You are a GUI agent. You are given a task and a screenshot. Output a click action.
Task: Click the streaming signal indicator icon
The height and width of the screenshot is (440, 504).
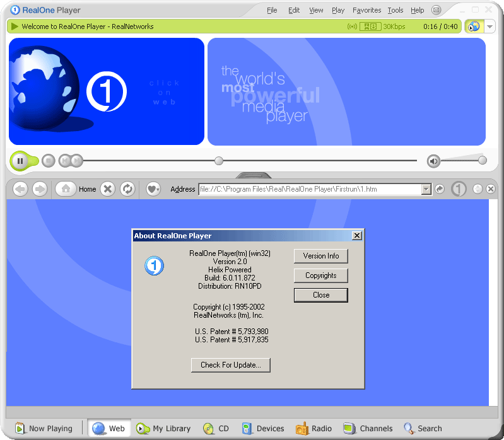[x=352, y=26]
